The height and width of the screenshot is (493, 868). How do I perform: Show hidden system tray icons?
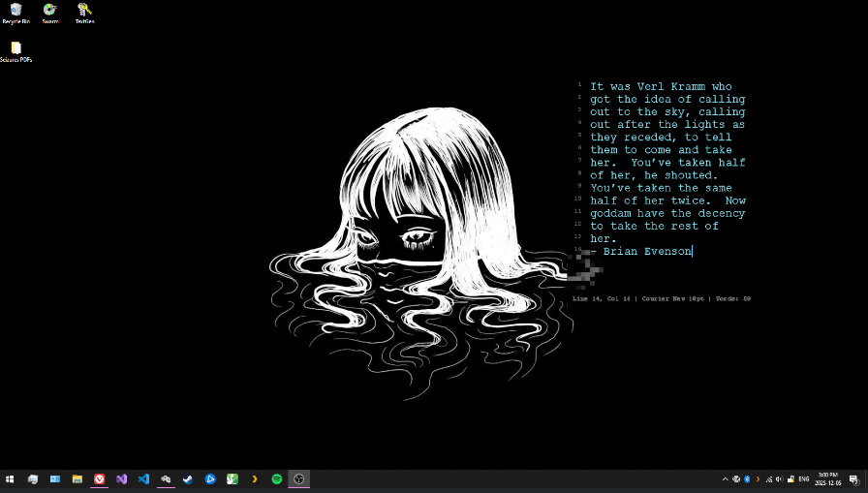[726, 479]
